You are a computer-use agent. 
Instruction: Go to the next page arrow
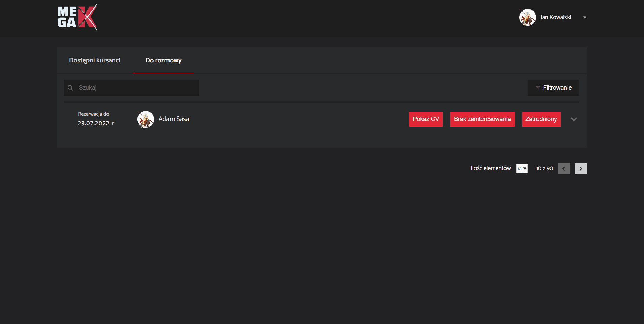click(x=580, y=168)
